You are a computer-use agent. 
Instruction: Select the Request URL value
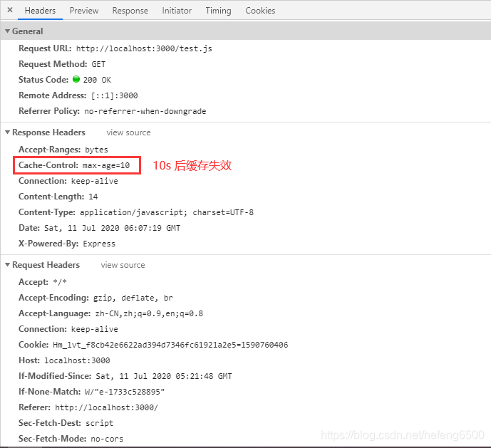pyautogui.click(x=144, y=49)
